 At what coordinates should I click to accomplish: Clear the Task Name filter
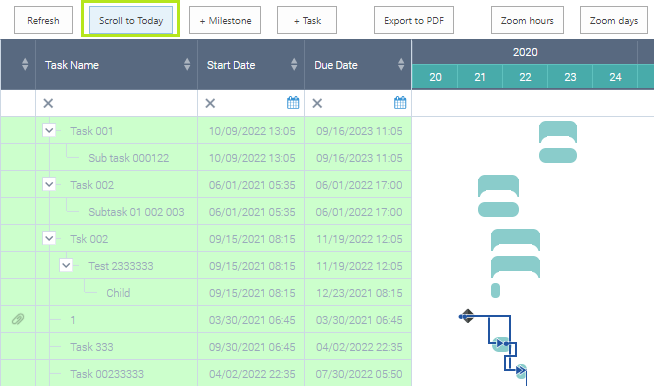(48, 103)
